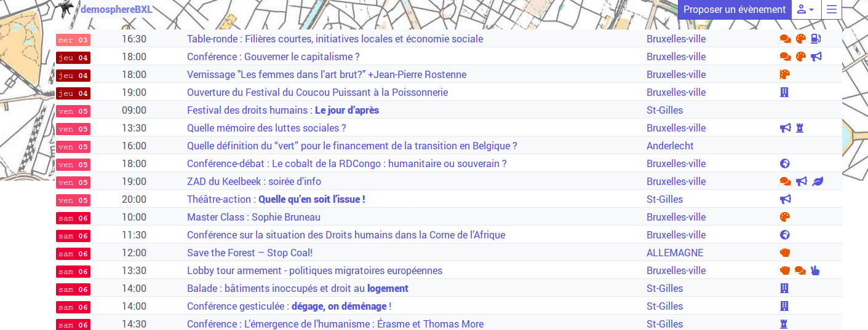Click megaphone icon in Gouverner le capitalisme row

pos(816,57)
